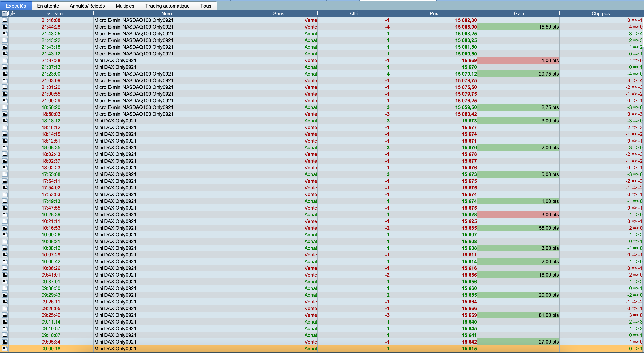Image resolution: width=644 pixels, height=353 pixels.
Task: Sort by the Gain column header
Action: pyautogui.click(x=519, y=13)
